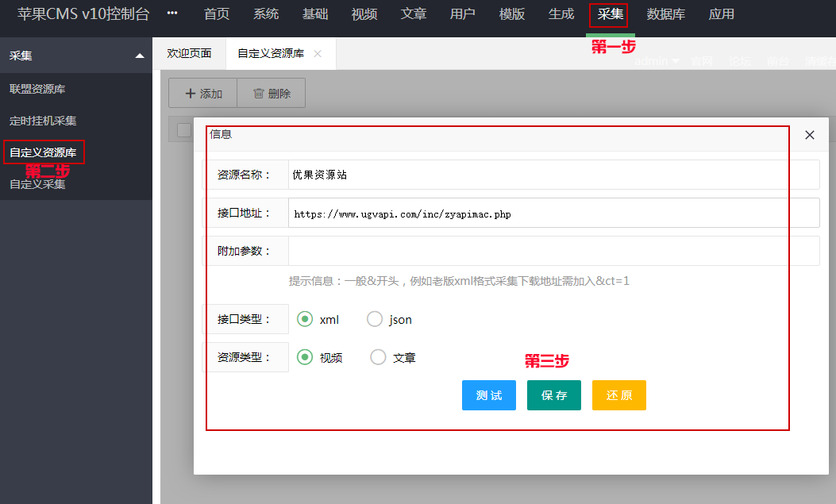Go to 首页 in top navigation
Image resolution: width=836 pixels, height=504 pixels.
(x=217, y=13)
